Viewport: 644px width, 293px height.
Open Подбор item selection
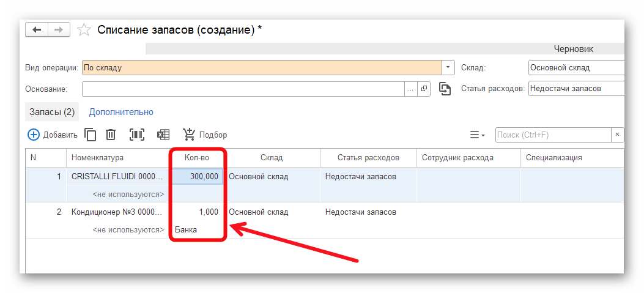[205, 135]
